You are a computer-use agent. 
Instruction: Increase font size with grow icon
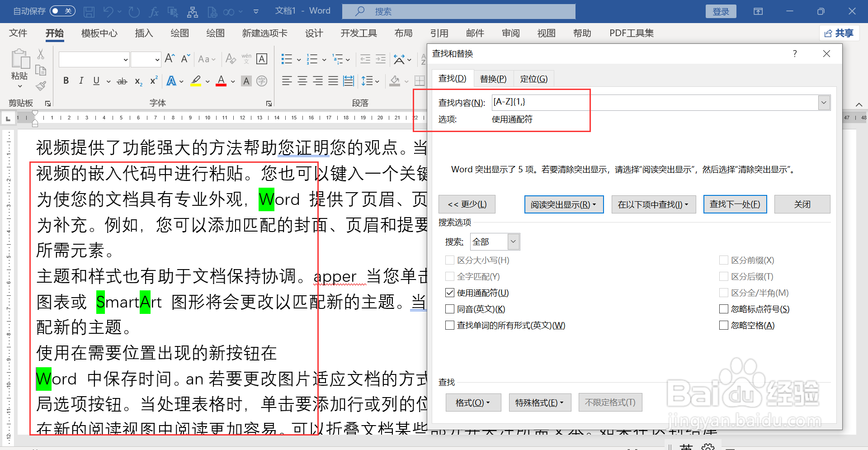tap(170, 58)
